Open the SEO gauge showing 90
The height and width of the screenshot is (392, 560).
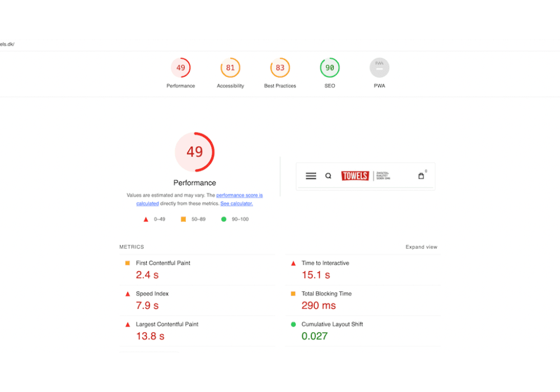click(x=329, y=67)
